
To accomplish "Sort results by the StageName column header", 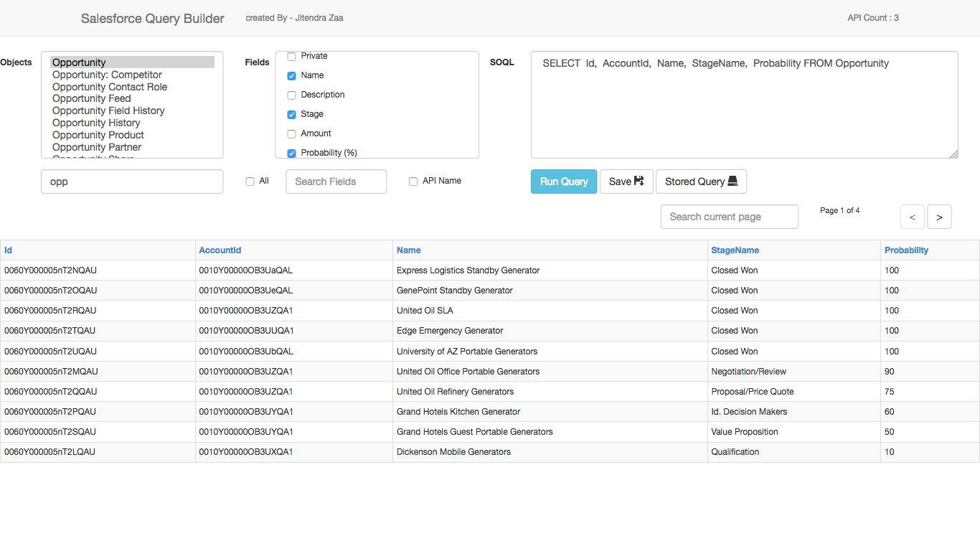I will [x=735, y=250].
